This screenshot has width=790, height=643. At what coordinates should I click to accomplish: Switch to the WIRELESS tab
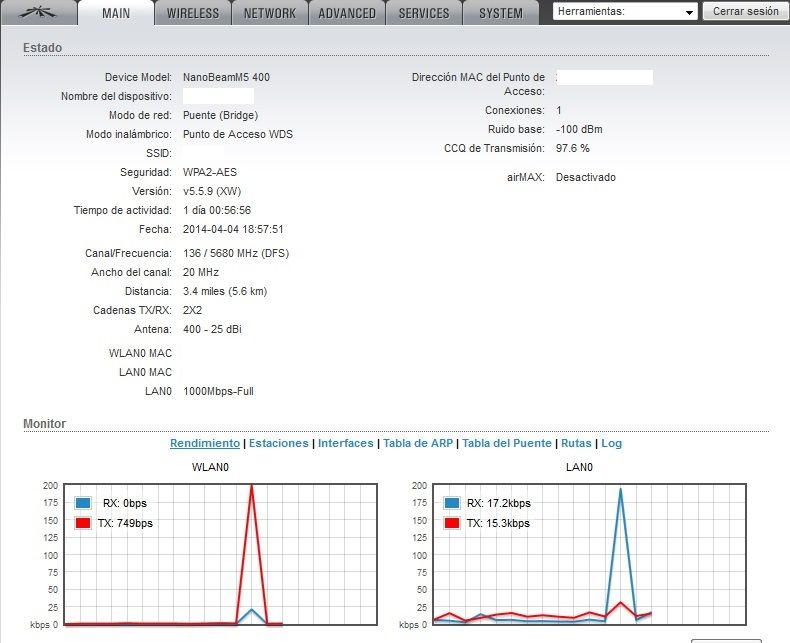click(x=193, y=13)
